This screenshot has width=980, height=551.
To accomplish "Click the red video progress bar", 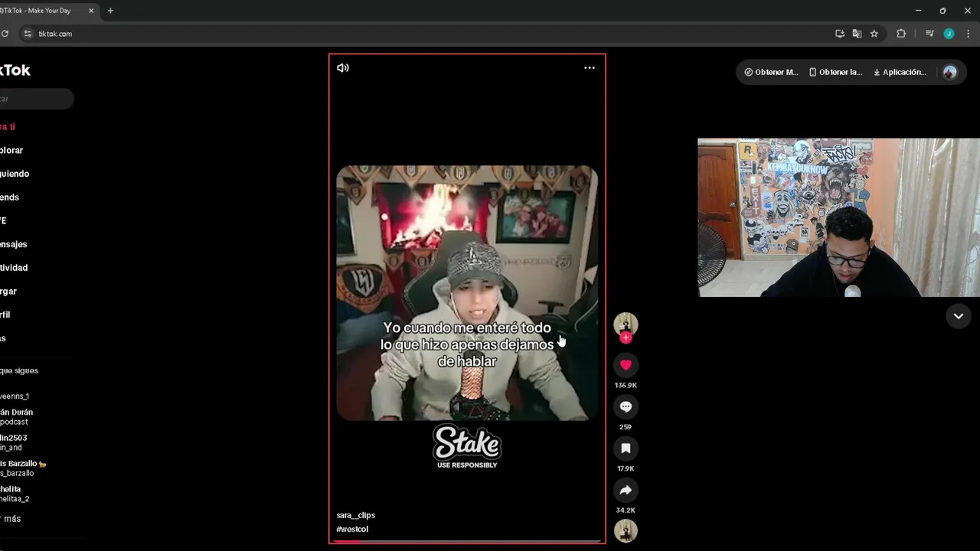I will pos(467,541).
